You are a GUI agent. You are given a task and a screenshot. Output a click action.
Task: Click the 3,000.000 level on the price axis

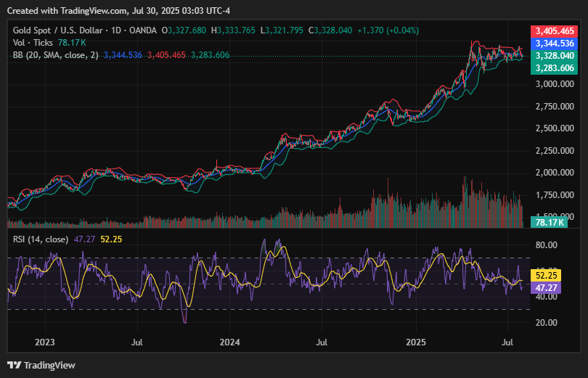click(x=555, y=84)
